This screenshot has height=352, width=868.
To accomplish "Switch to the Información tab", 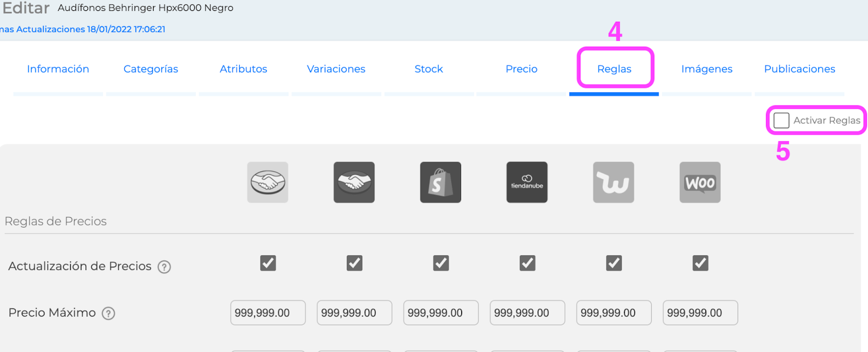I will click(58, 69).
